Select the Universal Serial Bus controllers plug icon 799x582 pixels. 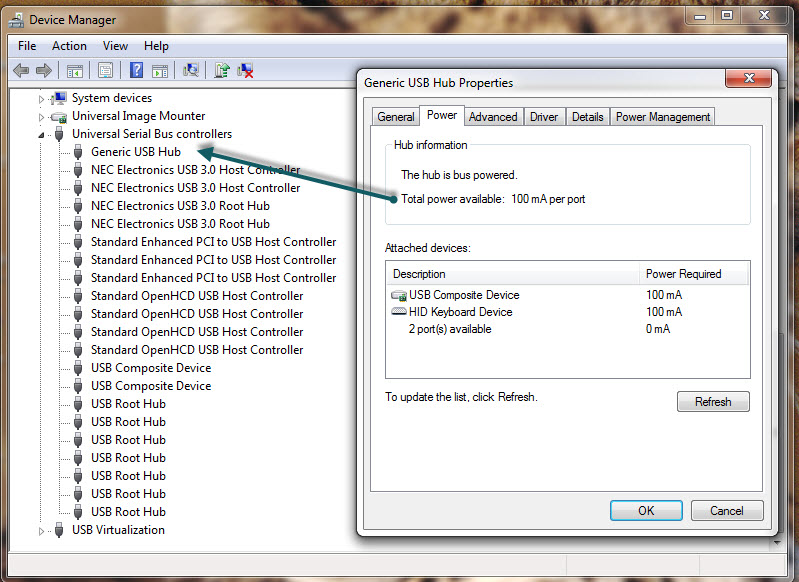point(59,134)
